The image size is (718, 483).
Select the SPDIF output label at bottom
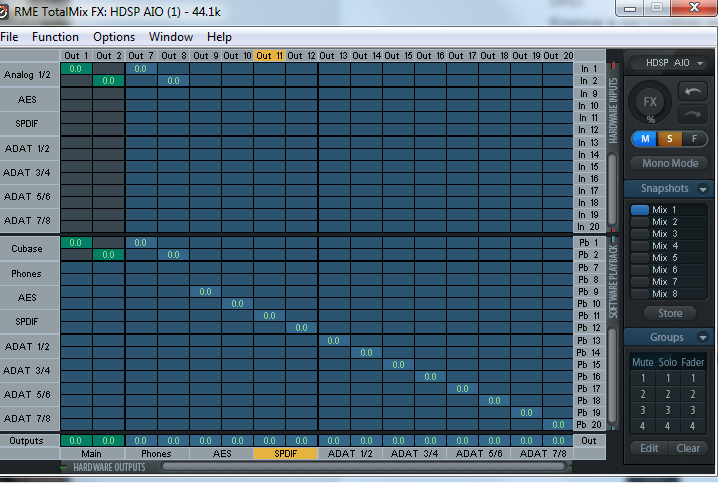click(285, 454)
